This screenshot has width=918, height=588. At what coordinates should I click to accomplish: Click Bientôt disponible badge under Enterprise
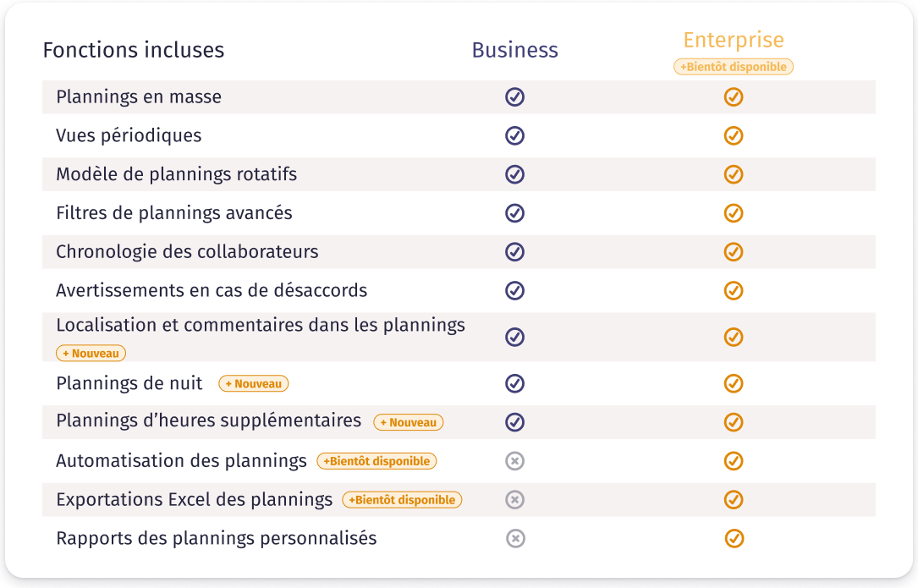[734, 67]
